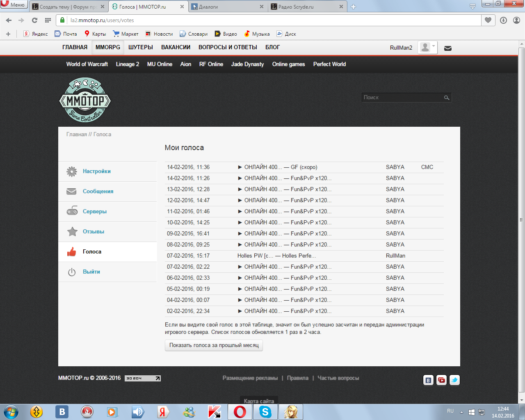Image resolution: width=525 pixels, height=420 pixels.
Task: Expand the user avatar dropdown
Action: pyautogui.click(x=428, y=48)
